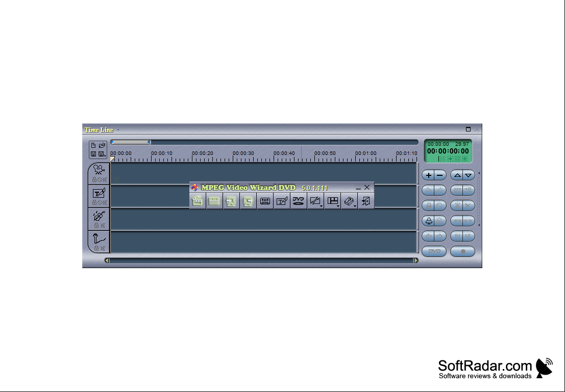The image size is (565, 392).
Task: Click the DVD disc toolbar icon
Action: coord(299,201)
